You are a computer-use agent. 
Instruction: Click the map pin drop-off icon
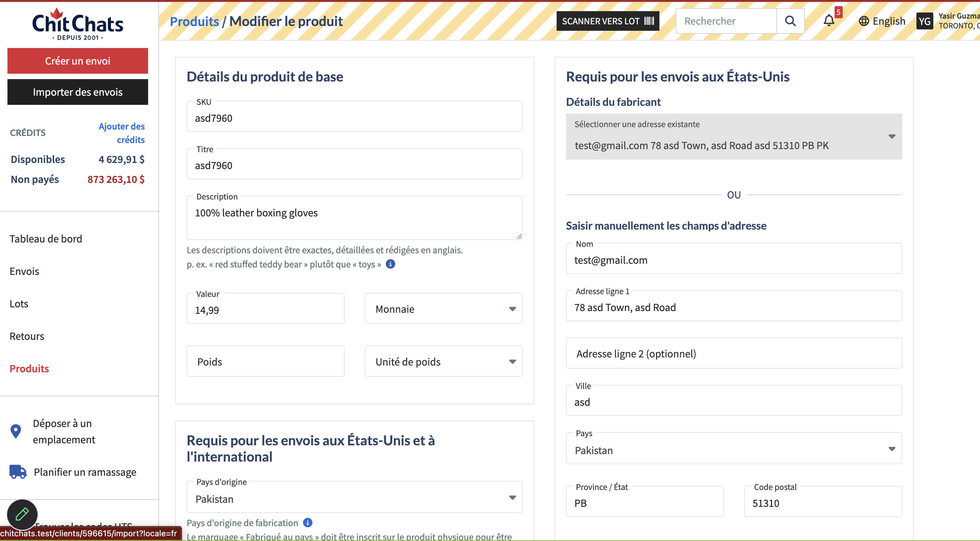click(16, 431)
